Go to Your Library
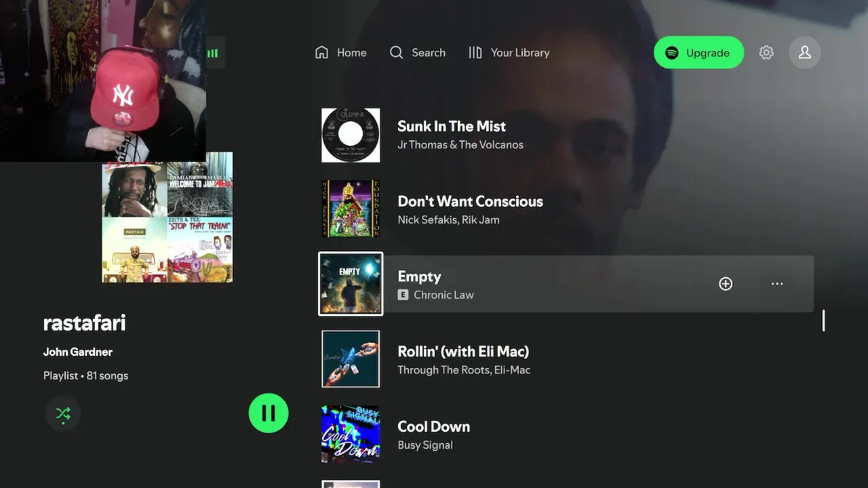868x488 pixels. click(x=509, y=53)
